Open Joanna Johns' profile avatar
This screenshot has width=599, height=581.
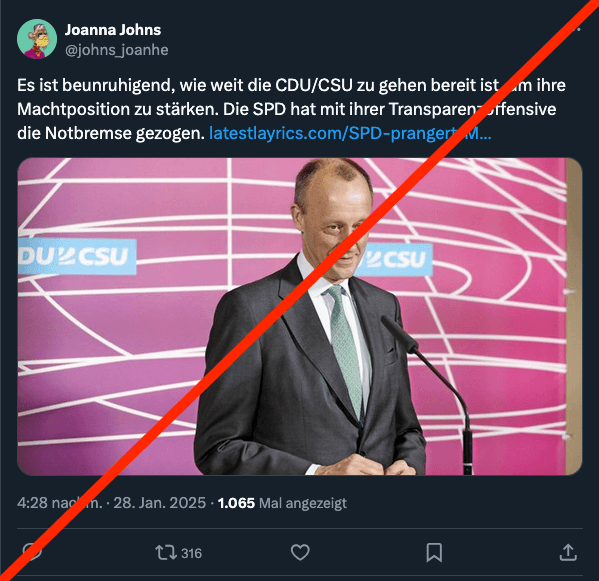click(37, 39)
